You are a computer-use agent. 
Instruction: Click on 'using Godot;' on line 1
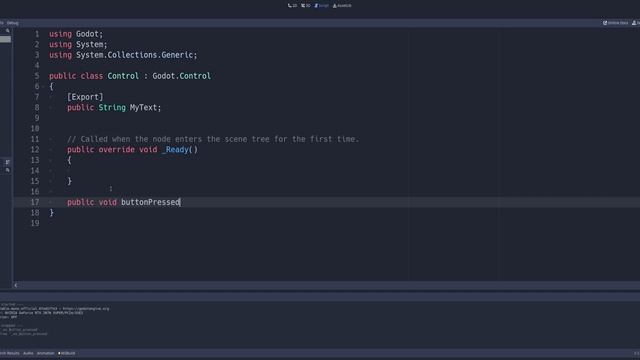tap(76, 34)
